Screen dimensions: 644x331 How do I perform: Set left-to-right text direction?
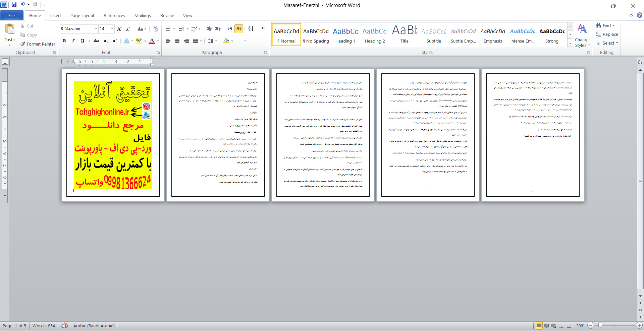tap(230, 29)
